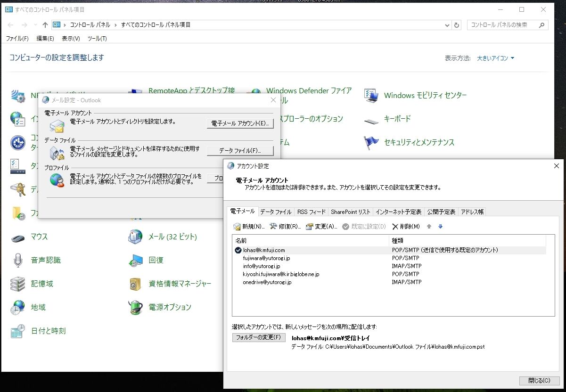Click フォルダーの変更(F) button
Screen dimensions: 566x392
(x=259, y=337)
